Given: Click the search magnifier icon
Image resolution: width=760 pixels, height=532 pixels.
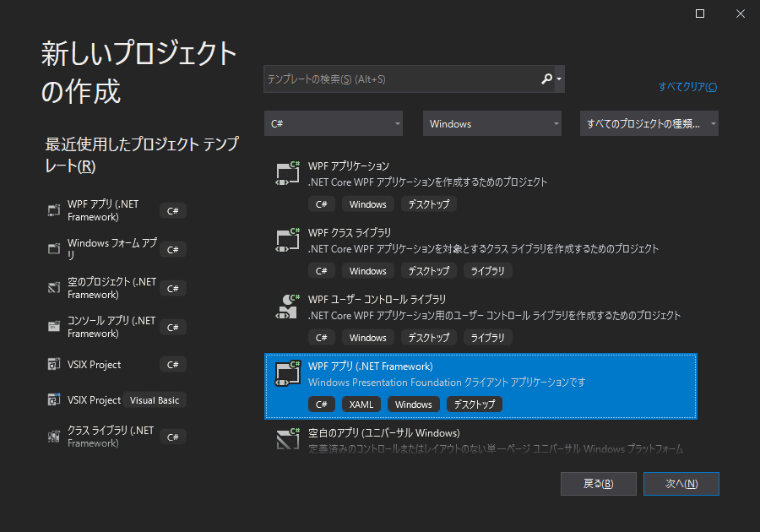Looking at the screenshot, I should click(546, 79).
